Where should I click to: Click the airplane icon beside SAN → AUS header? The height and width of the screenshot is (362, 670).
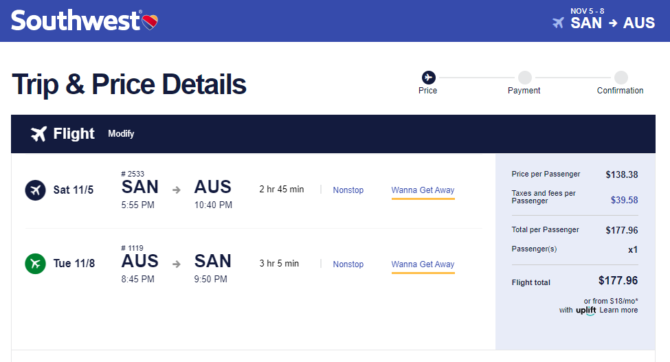pyautogui.click(x=558, y=23)
